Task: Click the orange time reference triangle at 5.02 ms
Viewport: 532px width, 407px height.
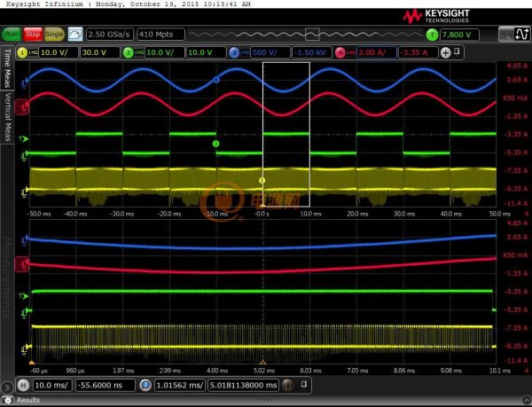Action: coord(262,363)
